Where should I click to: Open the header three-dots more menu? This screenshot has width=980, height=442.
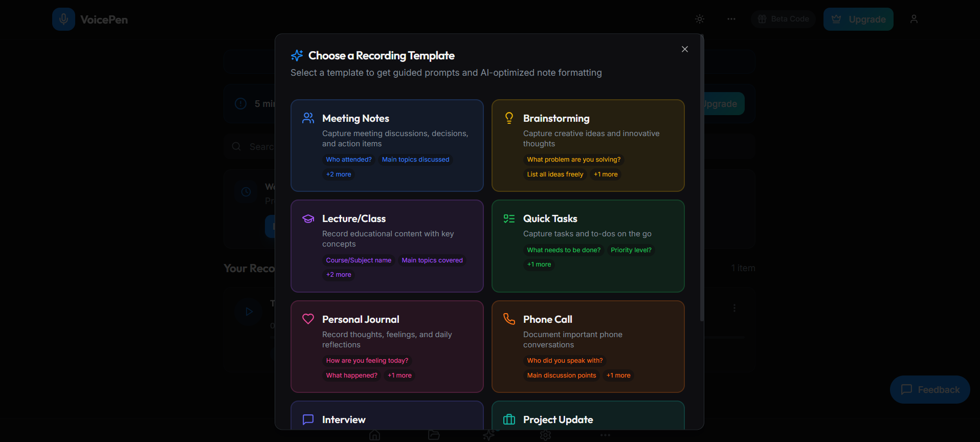coord(731,19)
